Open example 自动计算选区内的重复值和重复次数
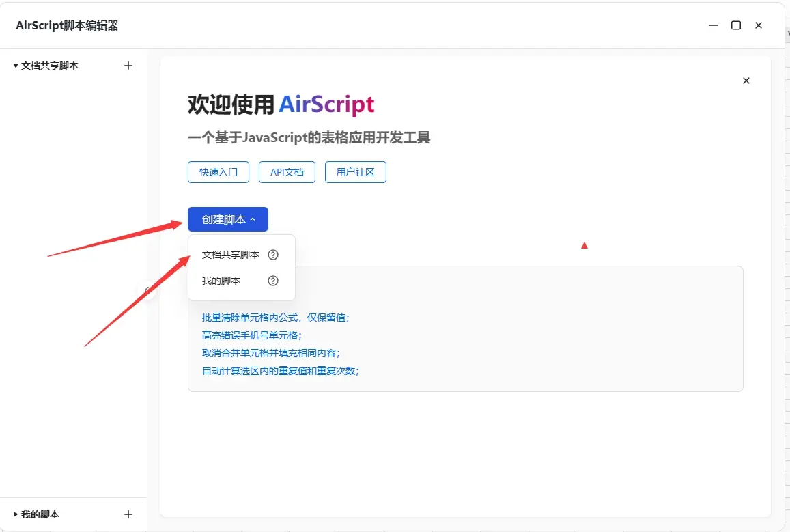 280,371
